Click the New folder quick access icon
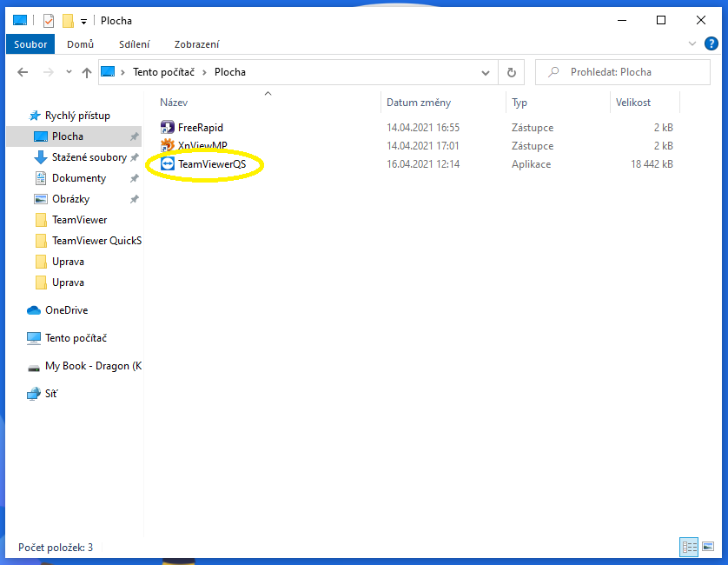 pyautogui.click(x=69, y=21)
